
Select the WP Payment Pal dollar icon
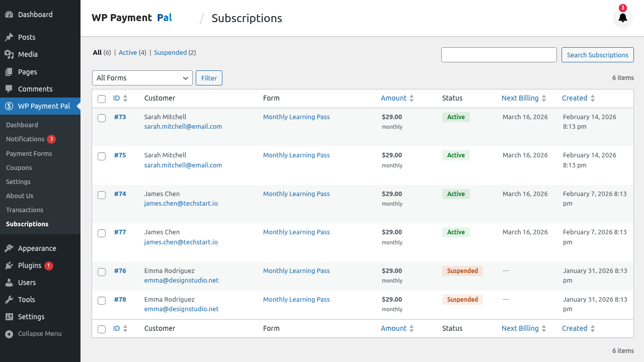pos(9,107)
